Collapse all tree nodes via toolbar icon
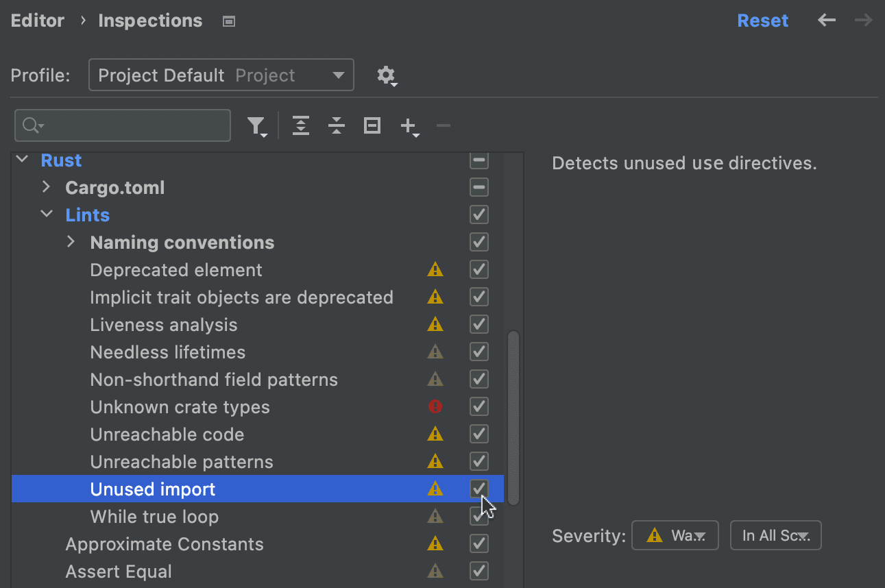Image resolution: width=885 pixels, height=588 pixels. (336, 125)
